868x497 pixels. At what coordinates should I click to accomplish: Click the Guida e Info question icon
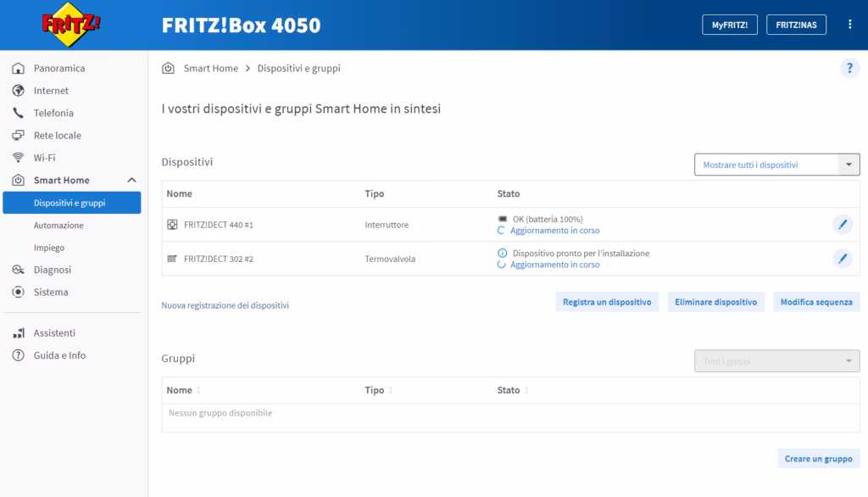click(19, 355)
